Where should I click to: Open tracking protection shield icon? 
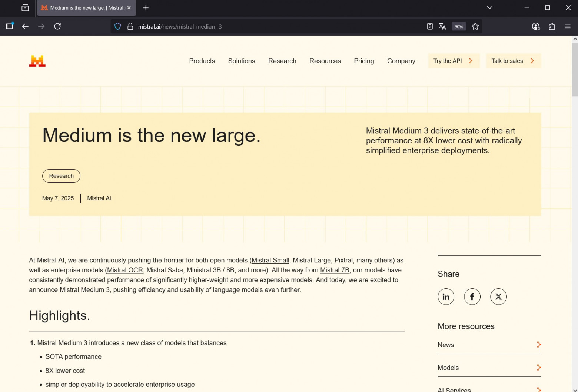click(x=118, y=26)
